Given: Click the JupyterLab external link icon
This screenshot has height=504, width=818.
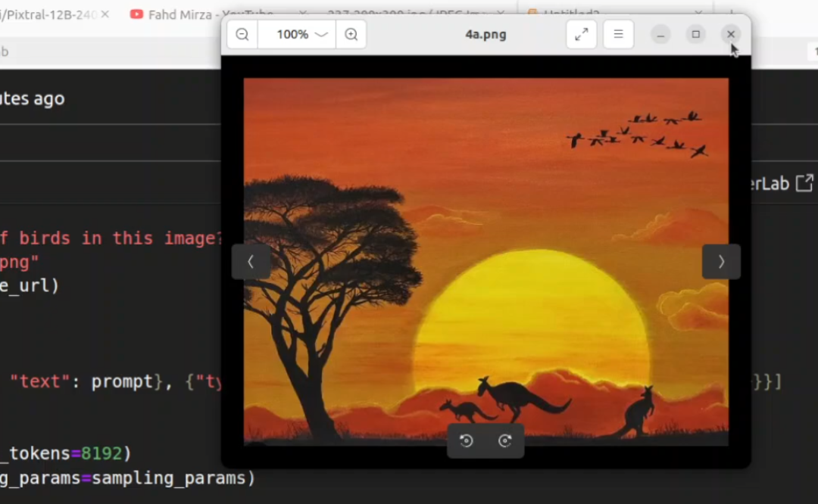Looking at the screenshot, I should pyautogui.click(x=804, y=183).
